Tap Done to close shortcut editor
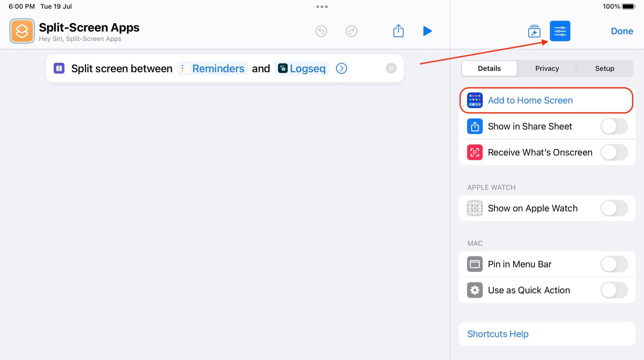 [622, 31]
